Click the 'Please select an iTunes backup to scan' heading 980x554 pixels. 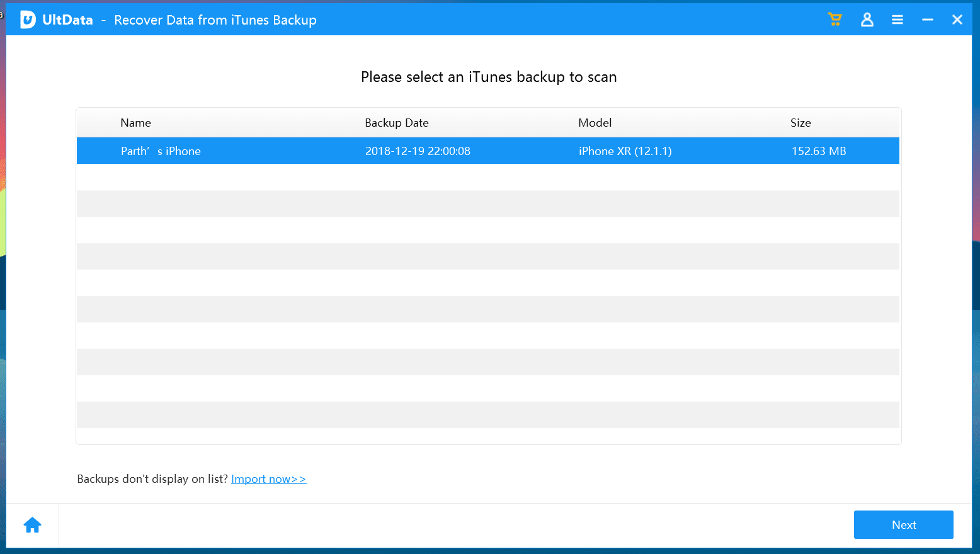click(x=489, y=77)
